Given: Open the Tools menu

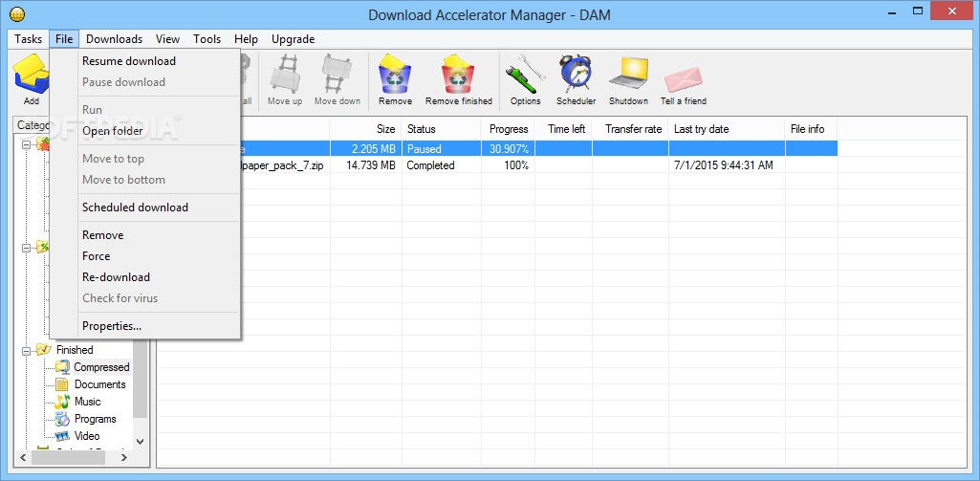Looking at the screenshot, I should [x=207, y=39].
